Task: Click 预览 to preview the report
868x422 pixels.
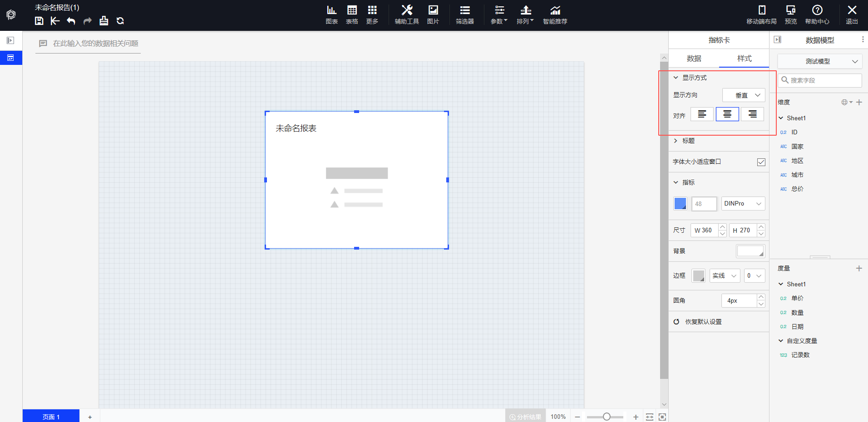Action: tap(790, 15)
